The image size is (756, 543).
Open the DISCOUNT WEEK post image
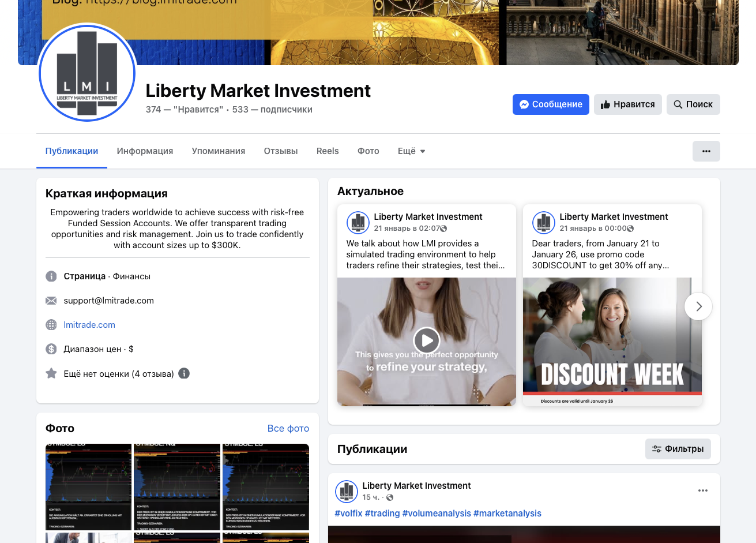tap(612, 342)
